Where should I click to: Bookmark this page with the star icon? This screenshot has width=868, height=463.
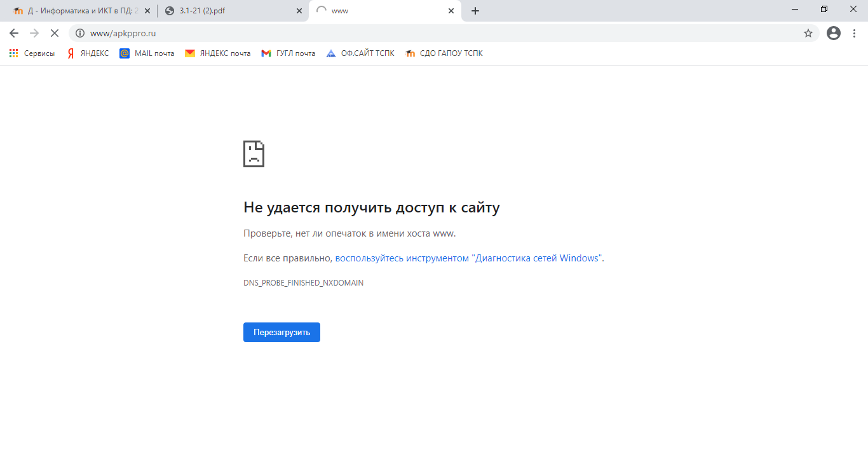click(808, 33)
